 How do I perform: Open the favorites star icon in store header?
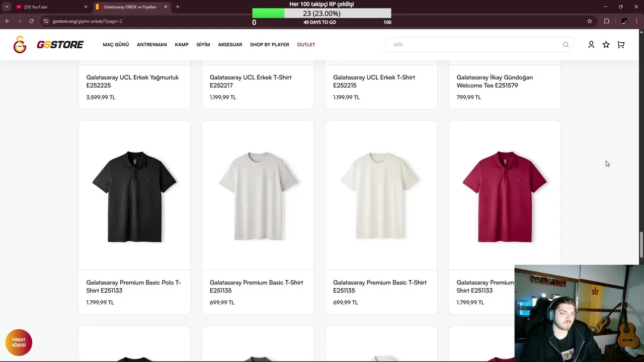606,44
